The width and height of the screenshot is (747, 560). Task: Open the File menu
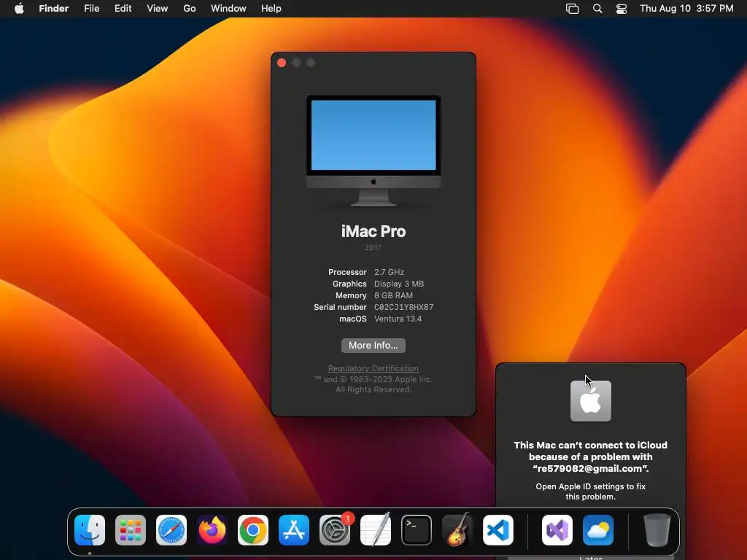pos(91,9)
